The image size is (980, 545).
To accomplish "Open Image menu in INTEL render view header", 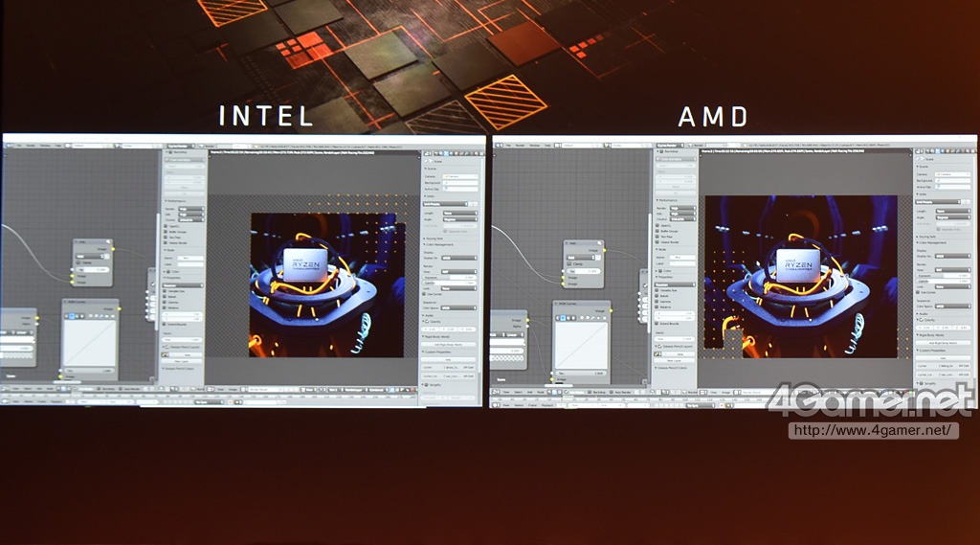I will [x=233, y=389].
